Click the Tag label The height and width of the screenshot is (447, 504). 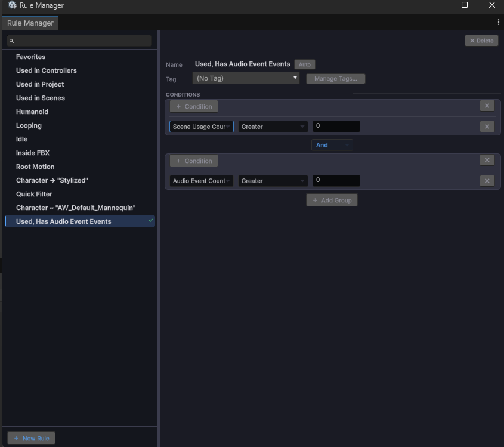tap(171, 79)
